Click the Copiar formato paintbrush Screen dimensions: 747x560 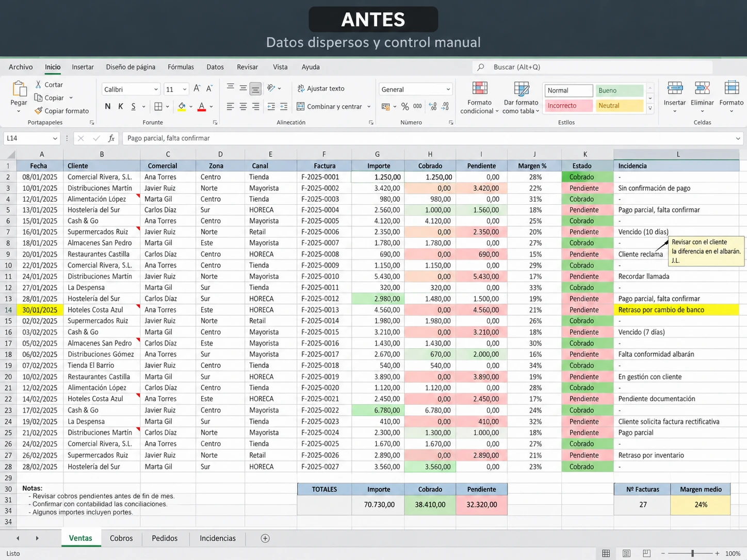point(39,110)
